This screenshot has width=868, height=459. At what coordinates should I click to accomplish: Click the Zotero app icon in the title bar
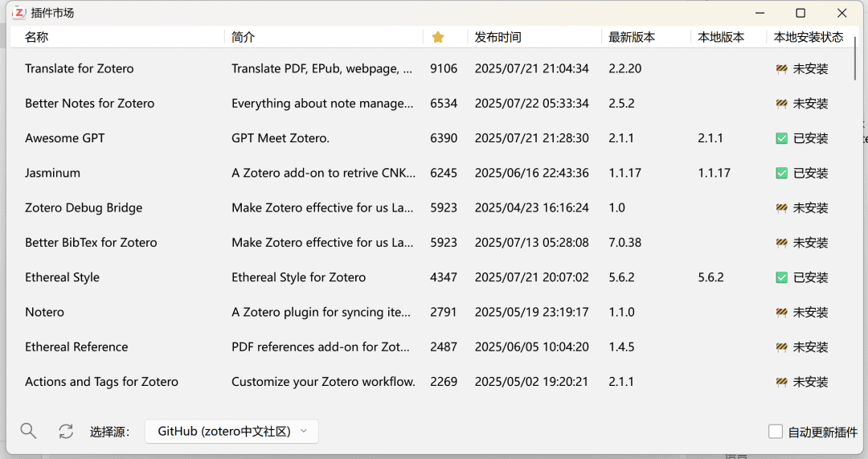18,12
